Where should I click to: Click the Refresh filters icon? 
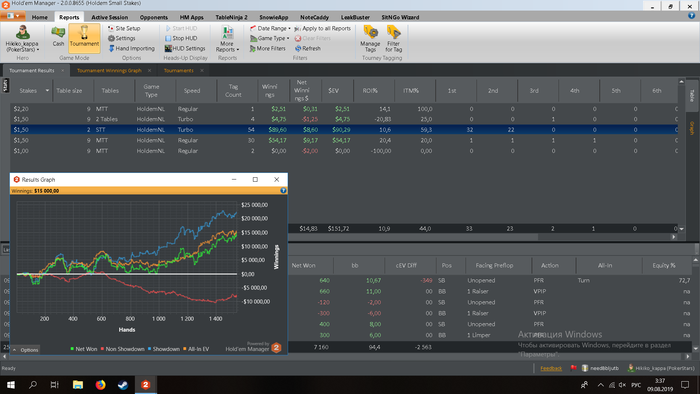[x=308, y=48]
